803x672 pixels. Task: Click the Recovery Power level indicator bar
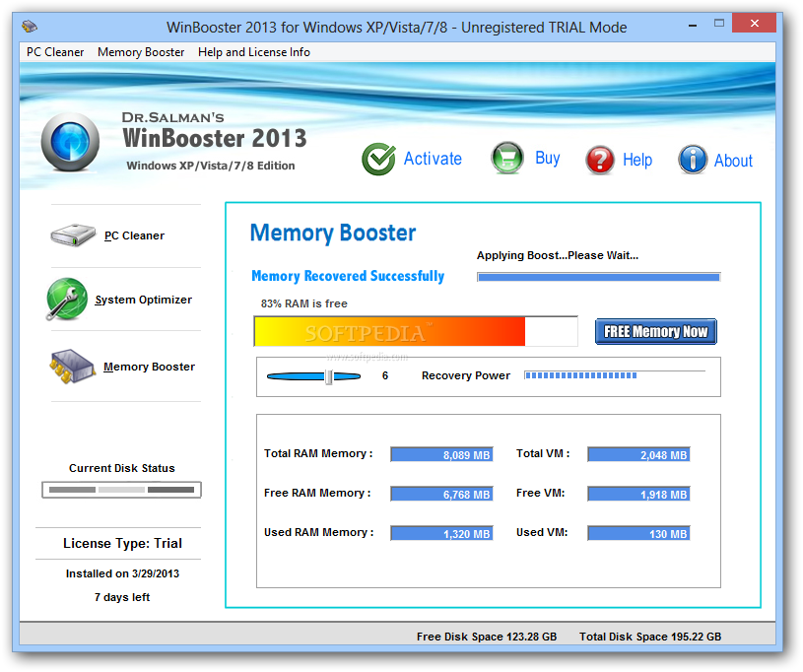(615, 375)
